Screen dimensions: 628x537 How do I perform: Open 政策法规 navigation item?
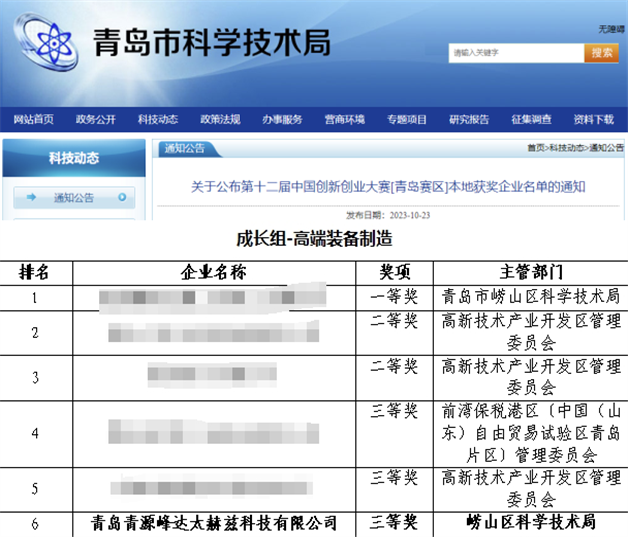(x=220, y=120)
